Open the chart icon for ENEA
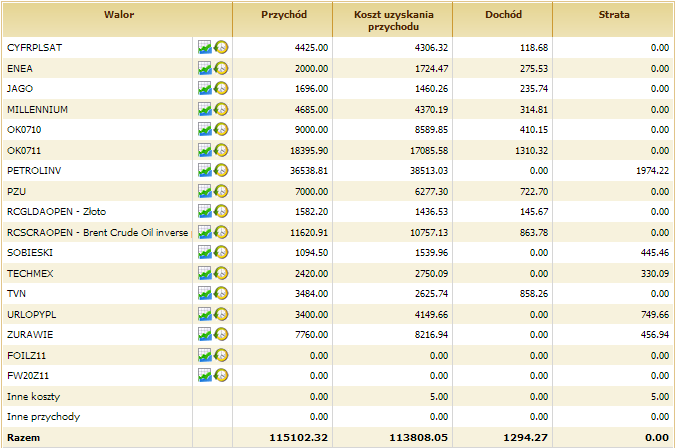 205,68
